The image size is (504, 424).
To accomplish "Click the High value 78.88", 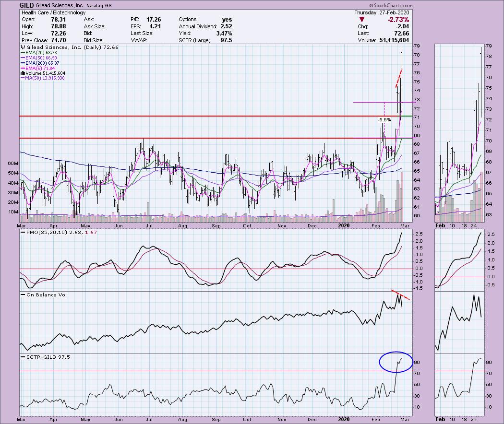I will (x=58, y=26).
